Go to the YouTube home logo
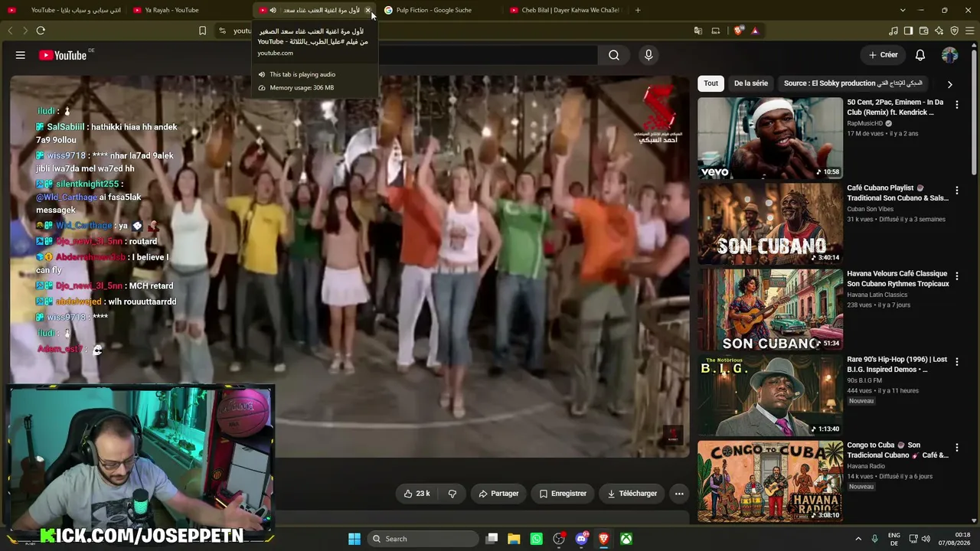Image resolution: width=980 pixels, height=551 pixels. tap(63, 55)
